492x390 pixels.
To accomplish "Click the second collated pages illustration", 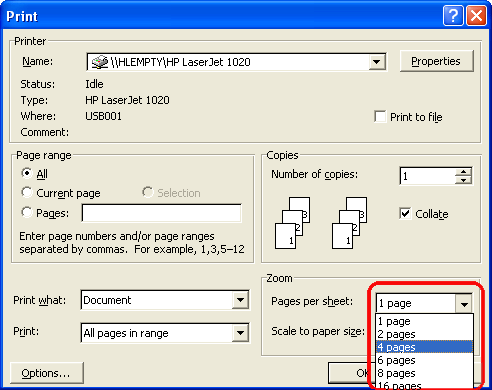I will (x=349, y=223).
